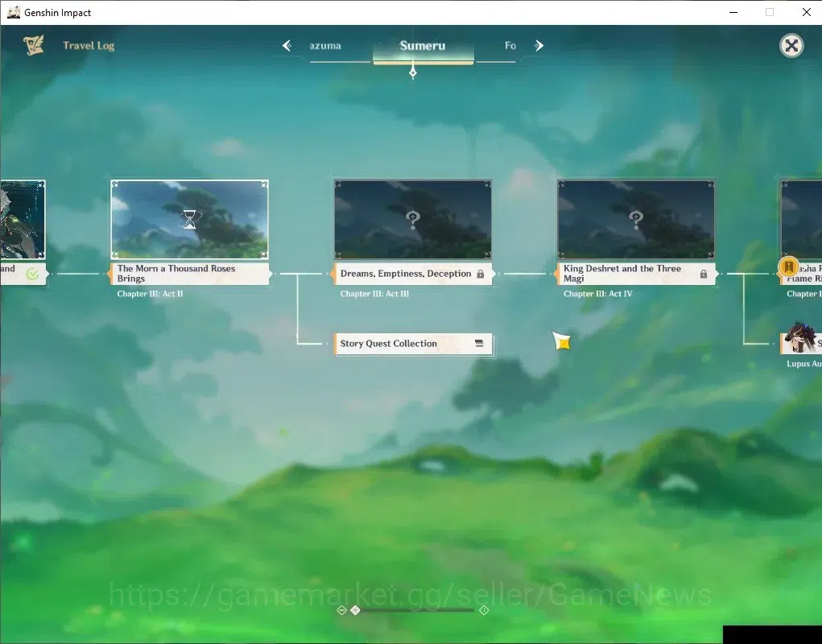Open The Morn a Thousand Roses Brings thumbnail
This screenshot has width=822, height=644.
[190, 220]
